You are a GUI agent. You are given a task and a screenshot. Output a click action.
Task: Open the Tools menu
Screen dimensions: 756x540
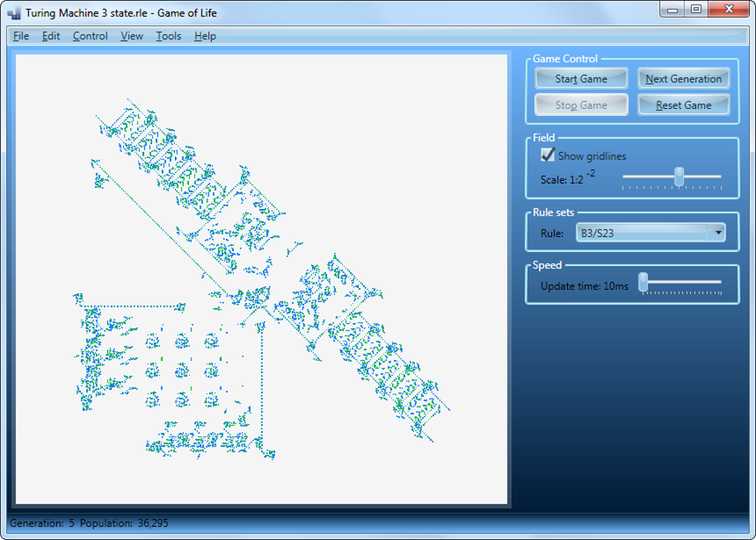pos(168,36)
